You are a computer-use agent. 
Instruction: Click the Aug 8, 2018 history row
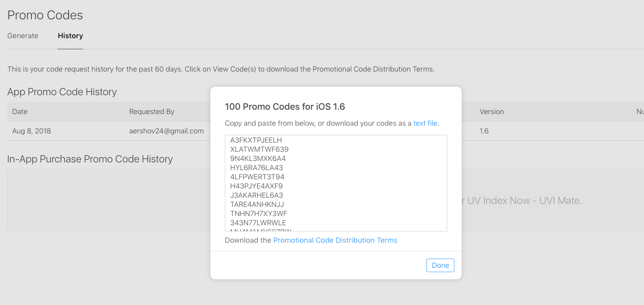click(31, 131)
